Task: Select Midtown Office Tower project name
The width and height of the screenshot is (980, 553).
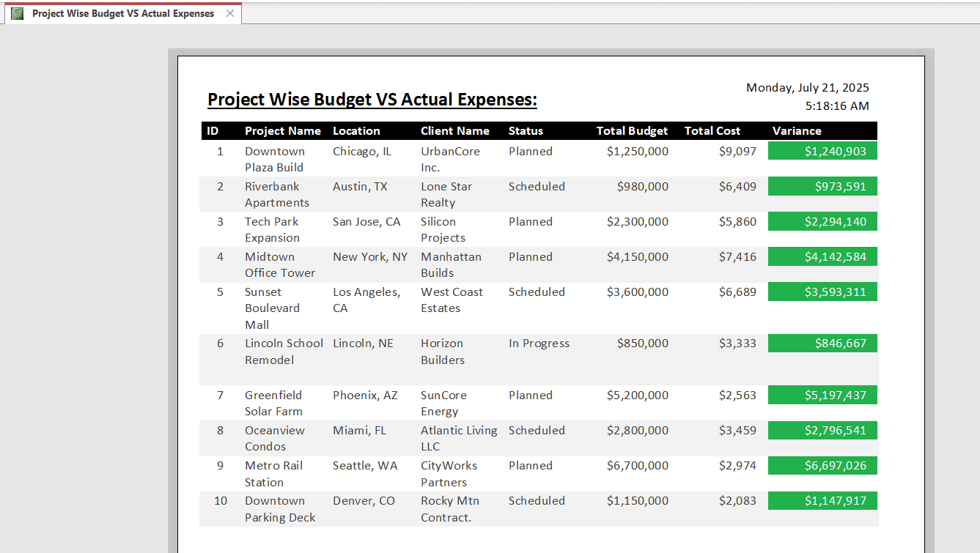Action: tap(280, 264)
